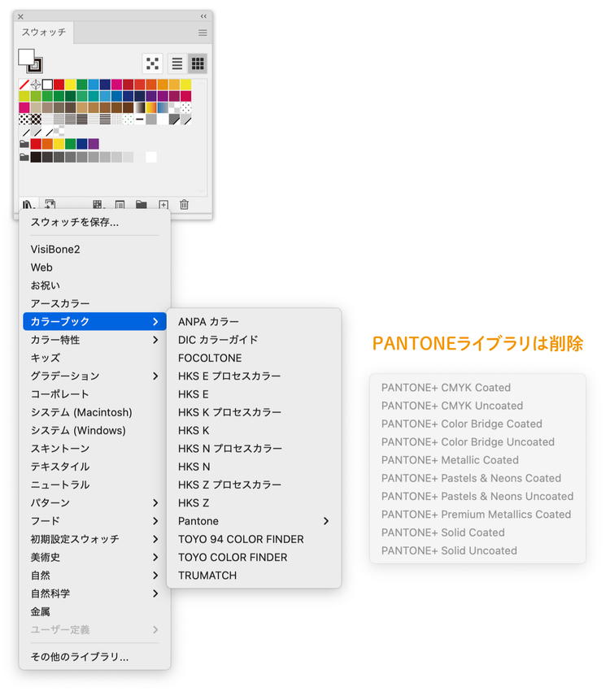This screenshot has height=700, width=610.
Task: Expand the 美術史 submenu
Action: (94, 557)
